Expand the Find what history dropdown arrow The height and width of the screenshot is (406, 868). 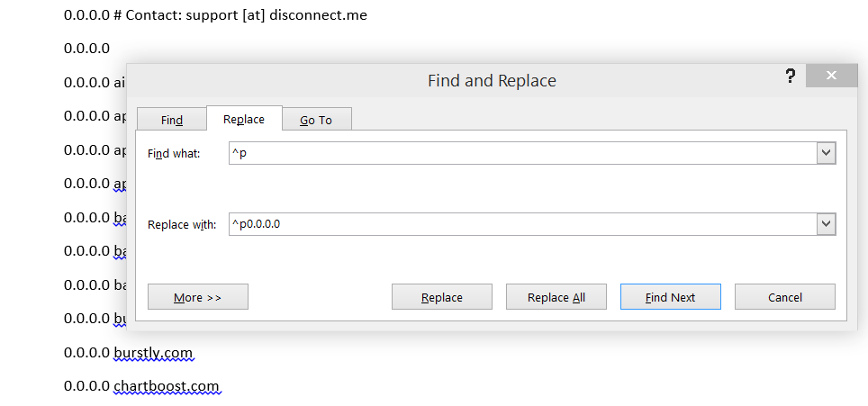[x=826, y=153]
